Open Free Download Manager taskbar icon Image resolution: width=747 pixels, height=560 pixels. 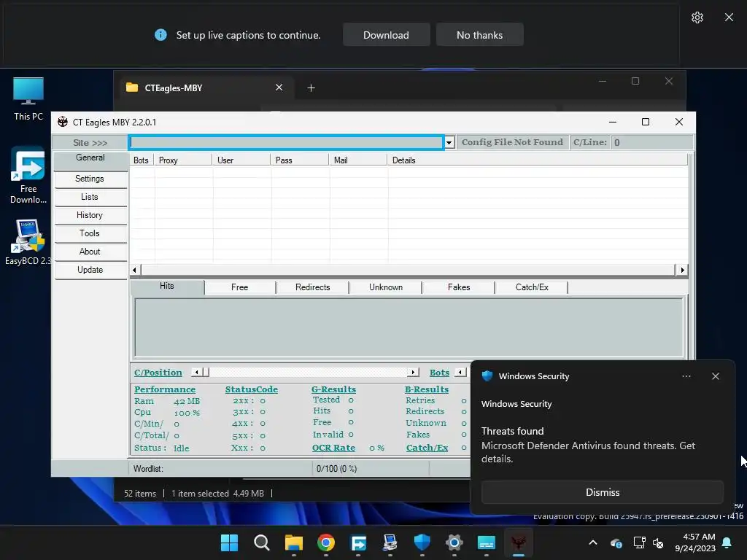[x=358, y=542]
